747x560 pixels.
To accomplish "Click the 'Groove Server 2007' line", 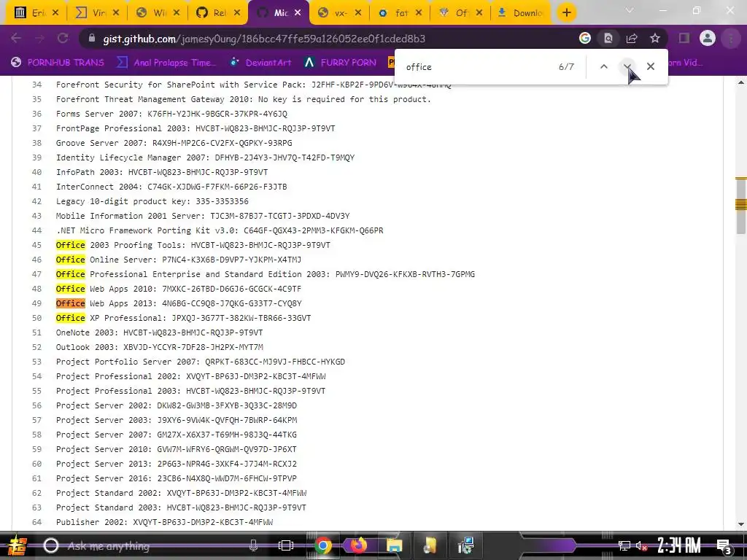I will coord(174,143).
